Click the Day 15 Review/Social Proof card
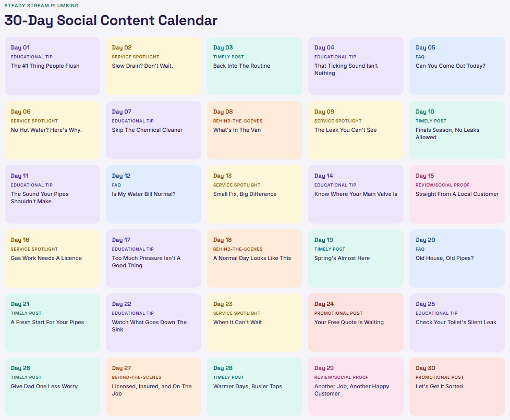510x420 pixels. tap(457, 194)
